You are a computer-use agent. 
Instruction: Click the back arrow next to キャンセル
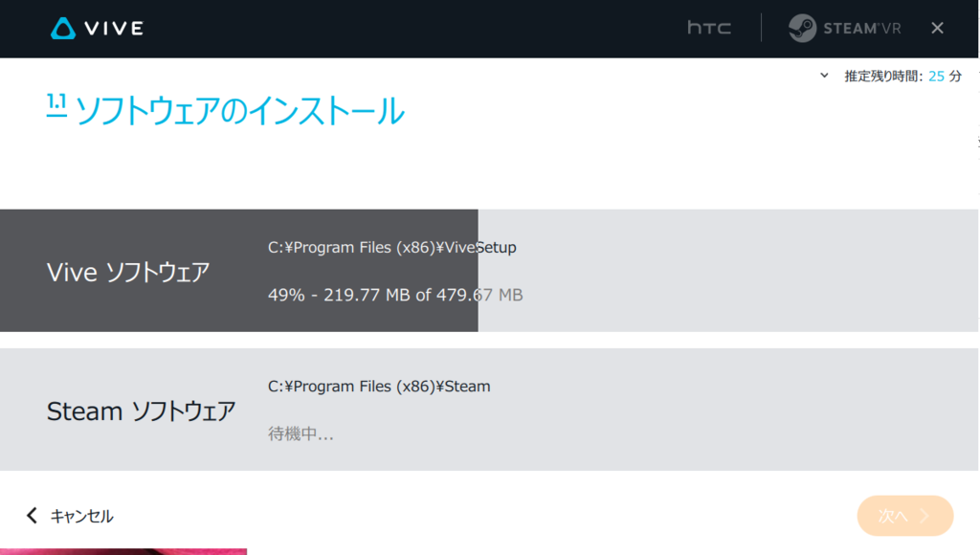(x=32, y=516)
